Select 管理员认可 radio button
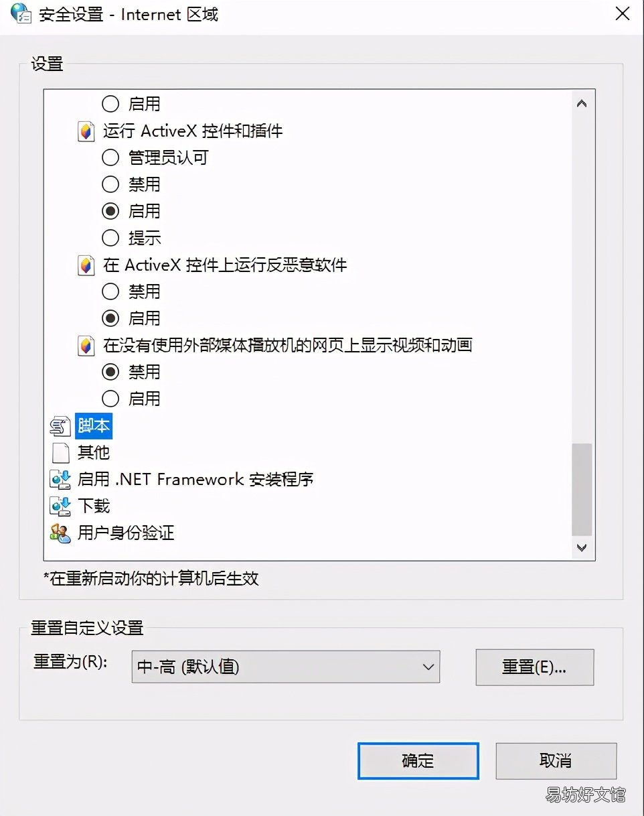The height and width of the screenshot is (816, 644). coord(110,157)
